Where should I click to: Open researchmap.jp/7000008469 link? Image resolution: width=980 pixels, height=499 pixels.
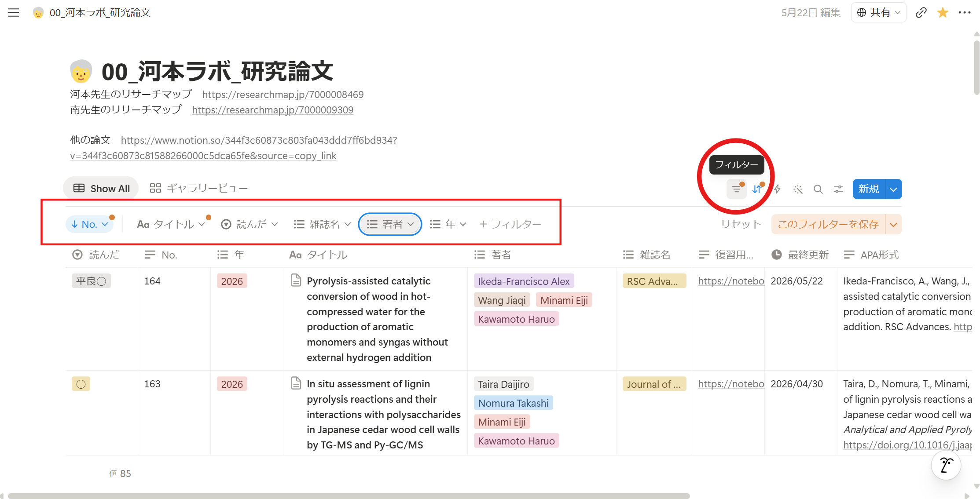pyautogui.click(x=283, y=95)
